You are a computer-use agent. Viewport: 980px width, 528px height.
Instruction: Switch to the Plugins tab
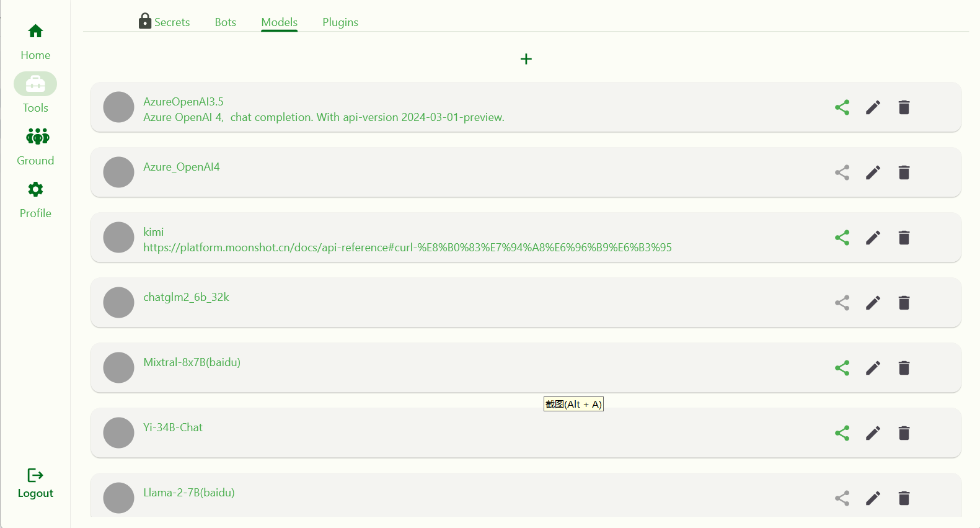(x=340, y=22)
